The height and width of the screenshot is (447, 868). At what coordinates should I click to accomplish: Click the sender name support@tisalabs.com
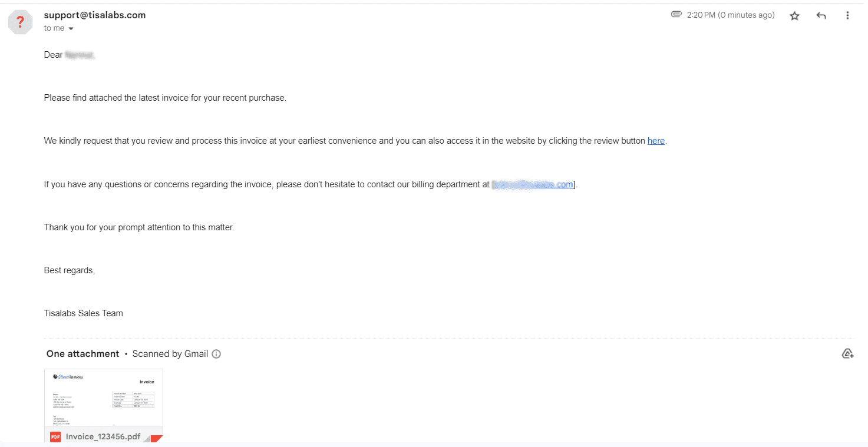[95, 15]
